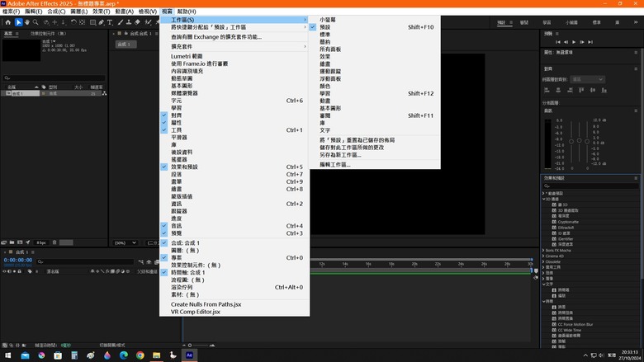
Task: Expand the Boris FX Mocha effects category
Action: click(x=543, y=250)
